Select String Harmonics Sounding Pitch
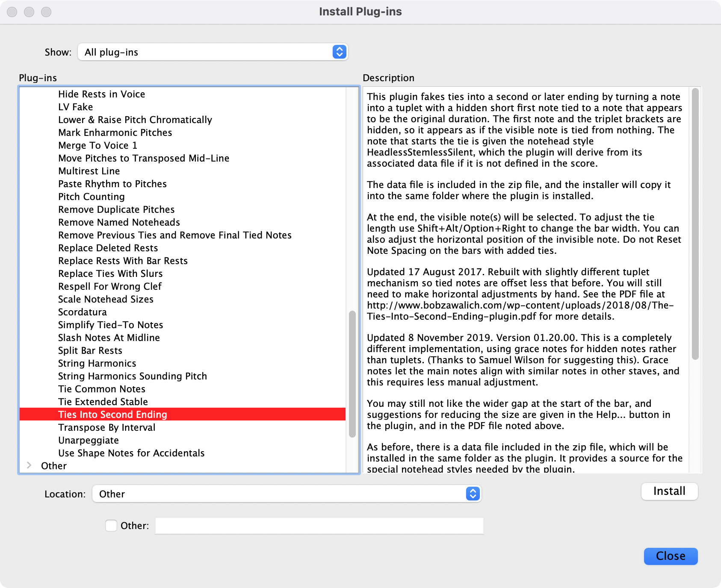This screenshot has width=721, height=588. (x=133, y=376)
